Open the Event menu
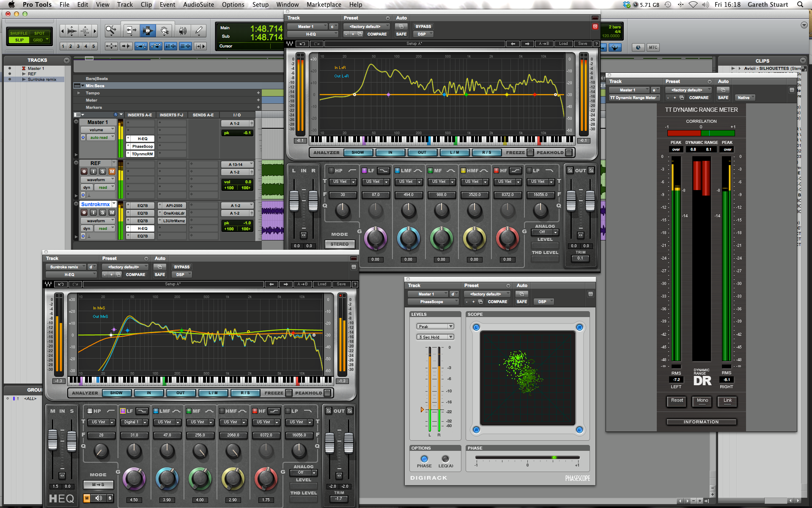This screenshot has width=812, height=508. click(167, 5)
